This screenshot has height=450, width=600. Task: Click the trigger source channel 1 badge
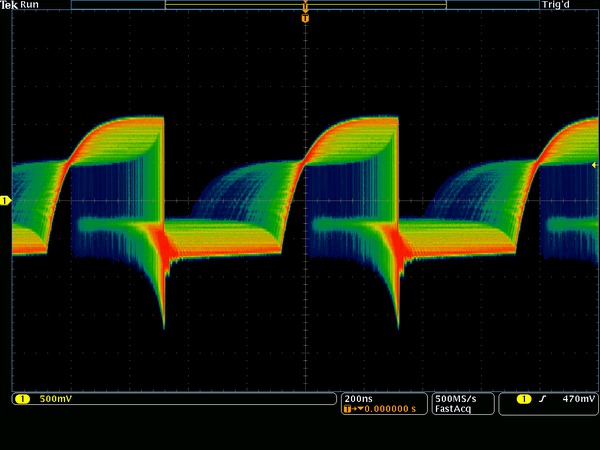tap(524, 399)
